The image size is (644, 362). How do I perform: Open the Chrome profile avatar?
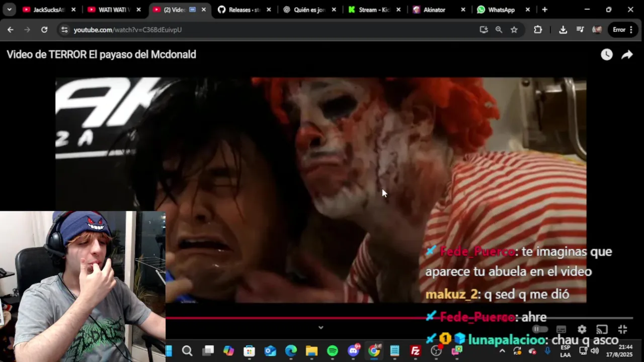[x=597, y=30]
